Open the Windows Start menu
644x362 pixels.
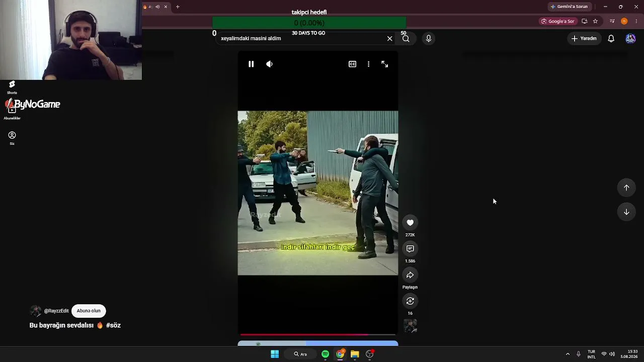click(275, 354)
